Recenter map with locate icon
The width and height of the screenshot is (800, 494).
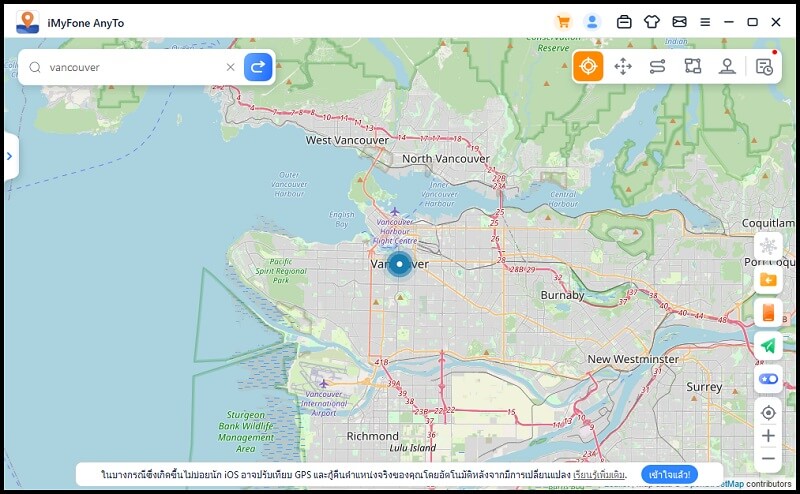[768, 412]
